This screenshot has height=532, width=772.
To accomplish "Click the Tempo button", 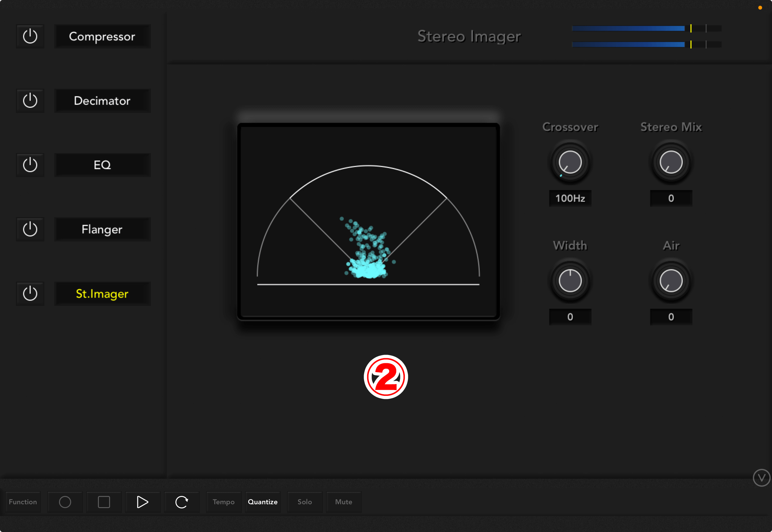I will tap(224, 502).
